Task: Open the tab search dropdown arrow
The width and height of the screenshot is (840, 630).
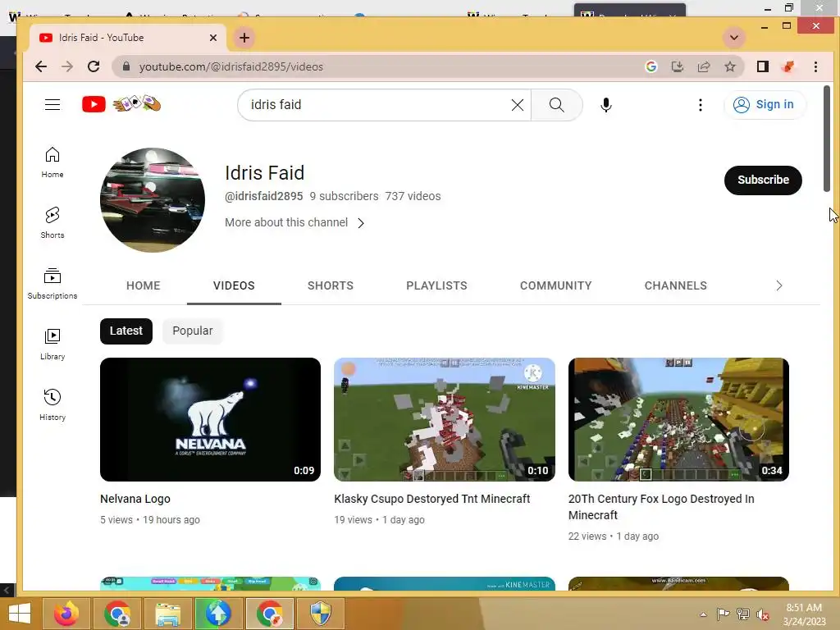Action: pyautogui.click(x=734, y=38)
